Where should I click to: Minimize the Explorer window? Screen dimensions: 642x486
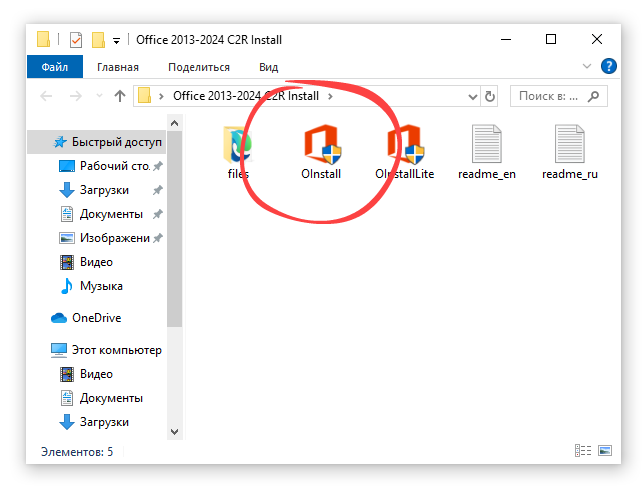coord(506,39)
